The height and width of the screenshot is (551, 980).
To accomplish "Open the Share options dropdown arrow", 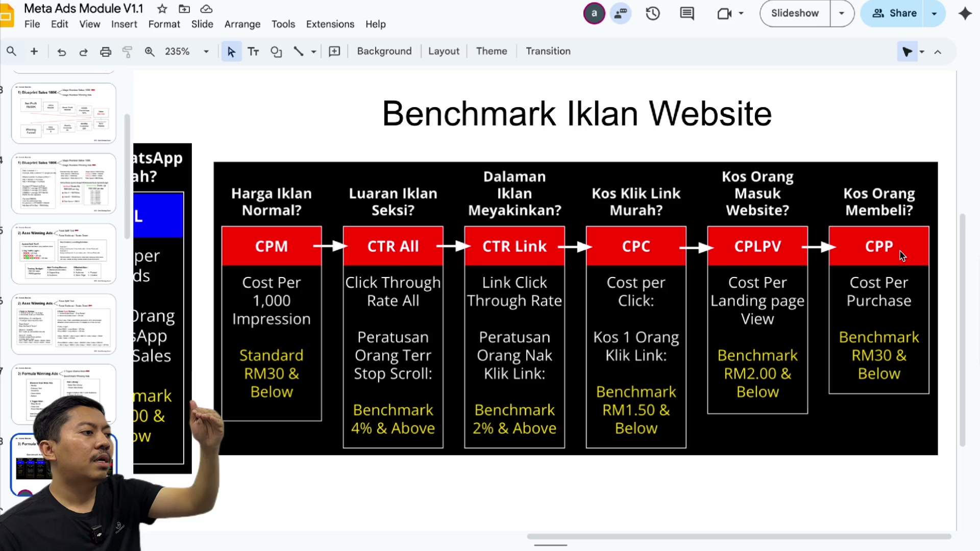I will (934, 13).
